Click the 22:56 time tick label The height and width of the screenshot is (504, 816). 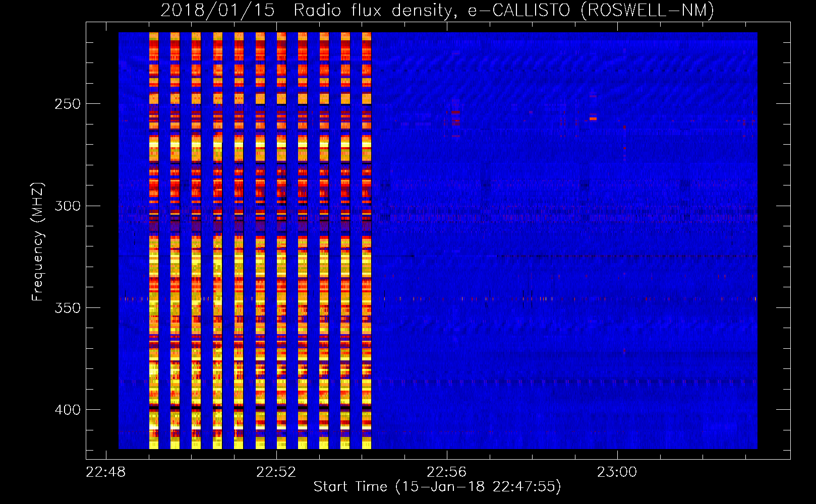click(x=447, y=472)
